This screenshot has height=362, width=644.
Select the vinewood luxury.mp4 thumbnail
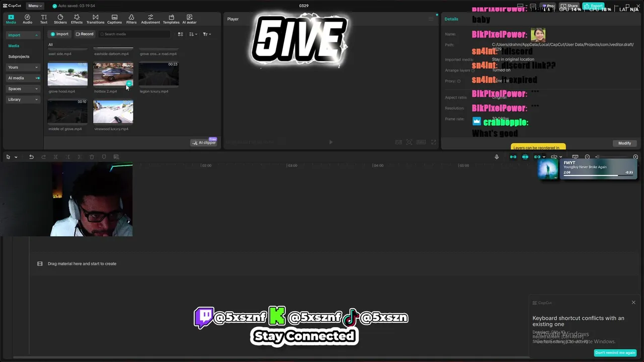113,112
